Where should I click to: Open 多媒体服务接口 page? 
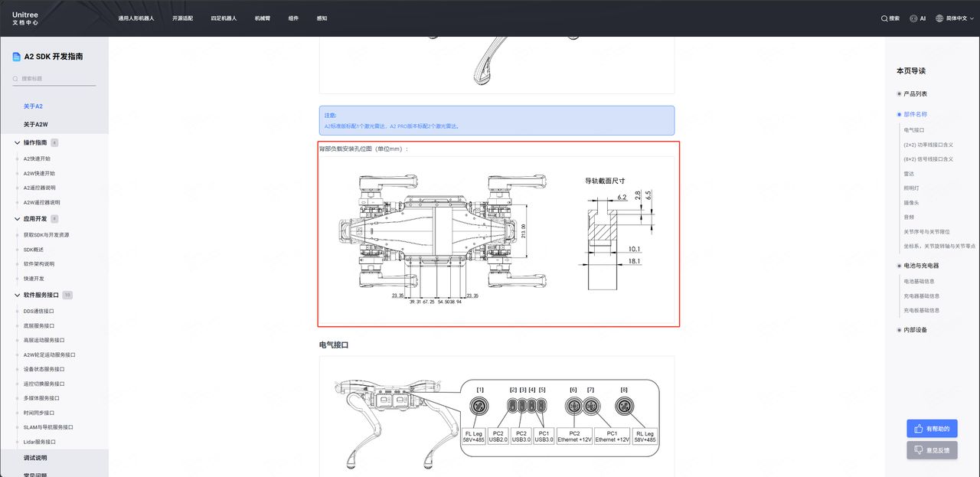pyautogui.click(x=41, y=398)
